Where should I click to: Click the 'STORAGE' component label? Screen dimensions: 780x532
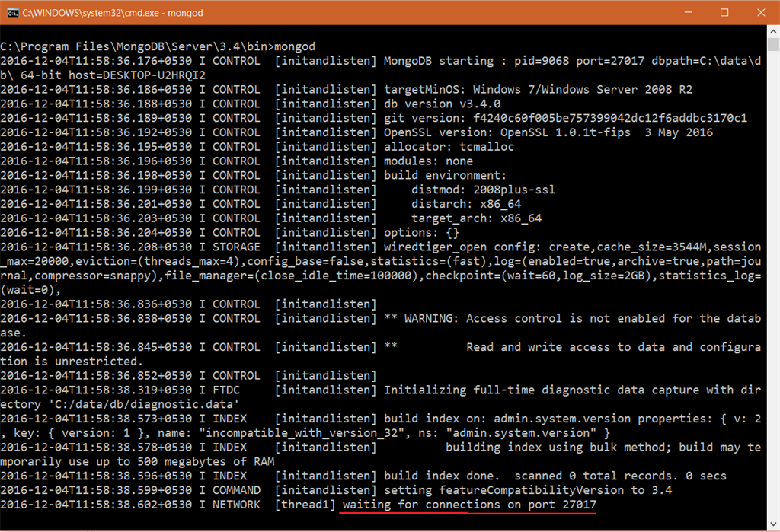pos(236,247)
